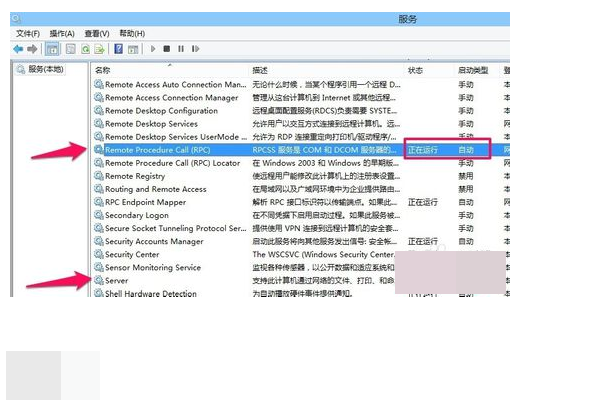Select the Server service row
The height and width of the screenshot is (400, 600).
point(117,281)
